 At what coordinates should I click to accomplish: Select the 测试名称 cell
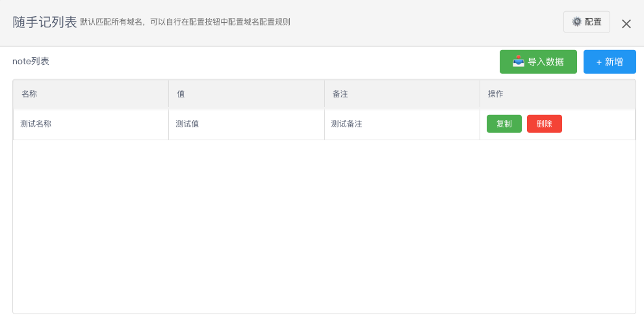click(36, 124)
